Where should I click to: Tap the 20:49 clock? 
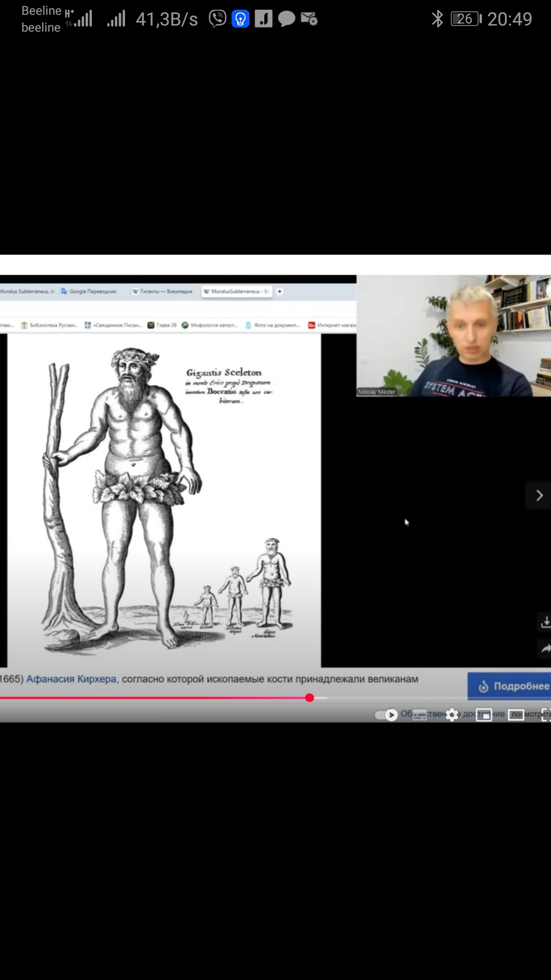click(x=510, y=19)
